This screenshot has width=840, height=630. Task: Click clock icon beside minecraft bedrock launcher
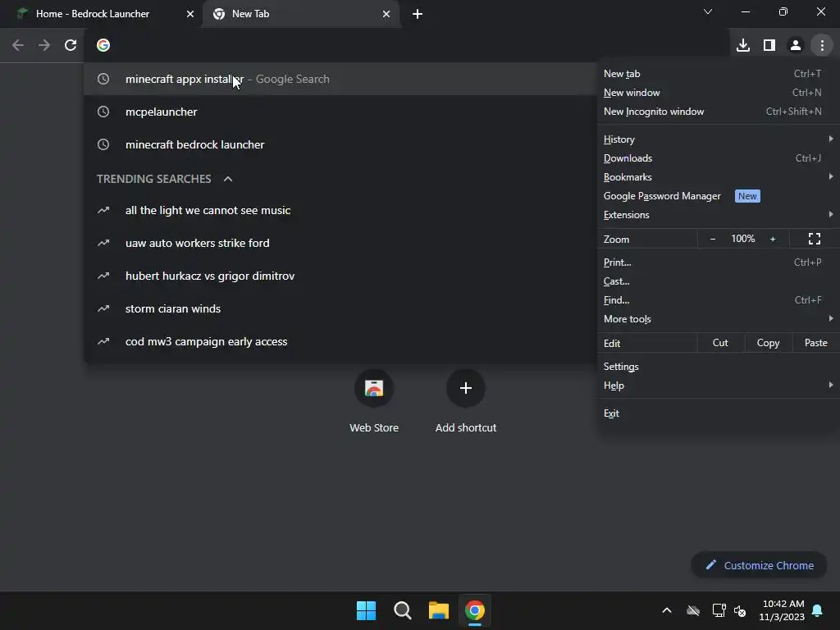click(103, 144)
